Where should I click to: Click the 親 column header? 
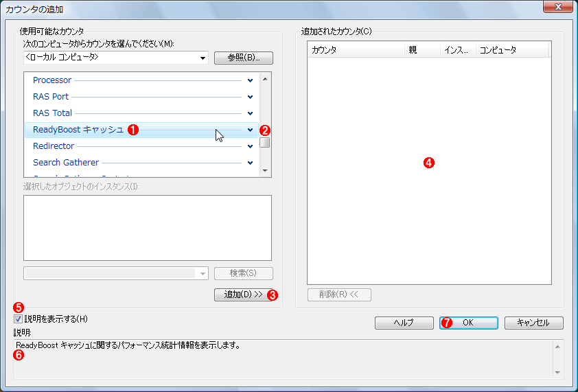[x=422, y=50]
